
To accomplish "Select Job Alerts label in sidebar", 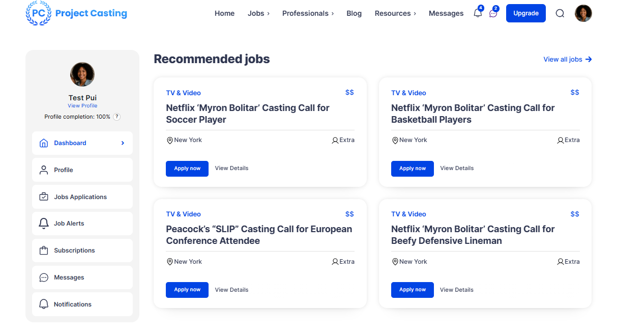I will (69, 224).
